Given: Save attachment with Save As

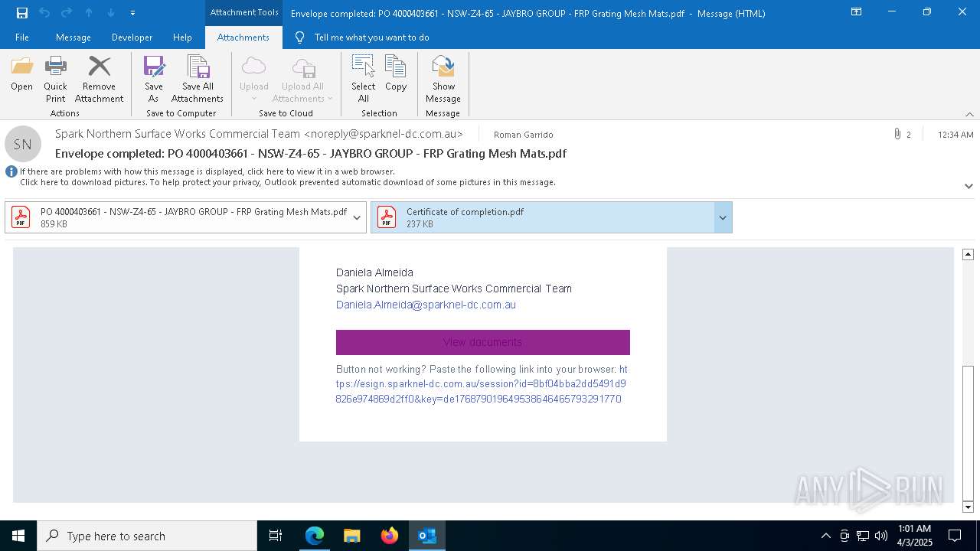Looking at the screenshot, I should pos(154,80).
